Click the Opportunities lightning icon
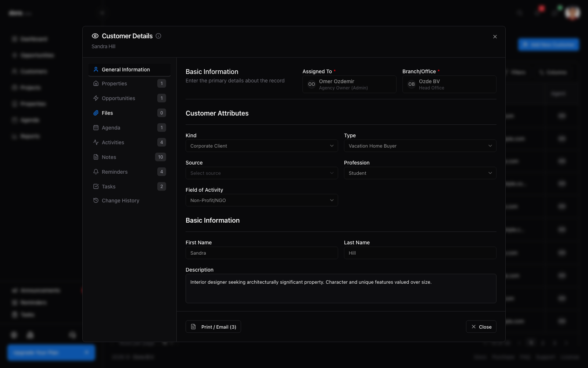Screen dimensions: 588x368 96,98
